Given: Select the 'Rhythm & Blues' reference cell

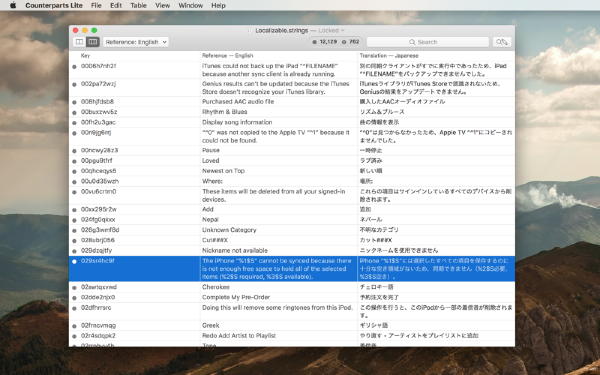Looking at the screenshot, I should click(279, 112).
